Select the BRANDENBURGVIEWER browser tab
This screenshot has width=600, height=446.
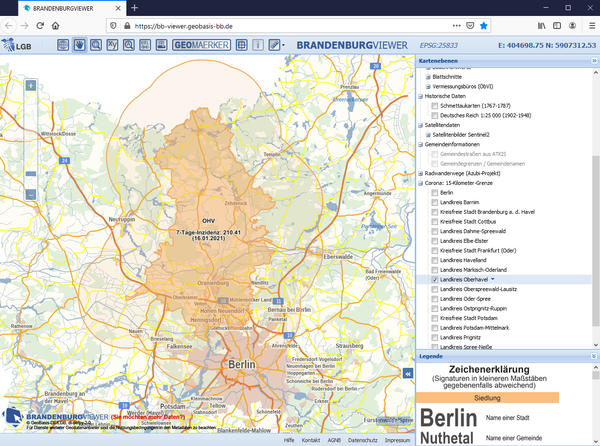pyautogui.click(x=72, y=8)
